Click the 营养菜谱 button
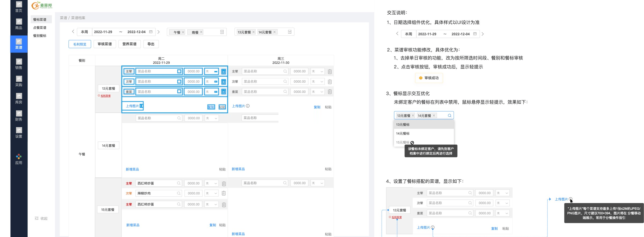 130,44
